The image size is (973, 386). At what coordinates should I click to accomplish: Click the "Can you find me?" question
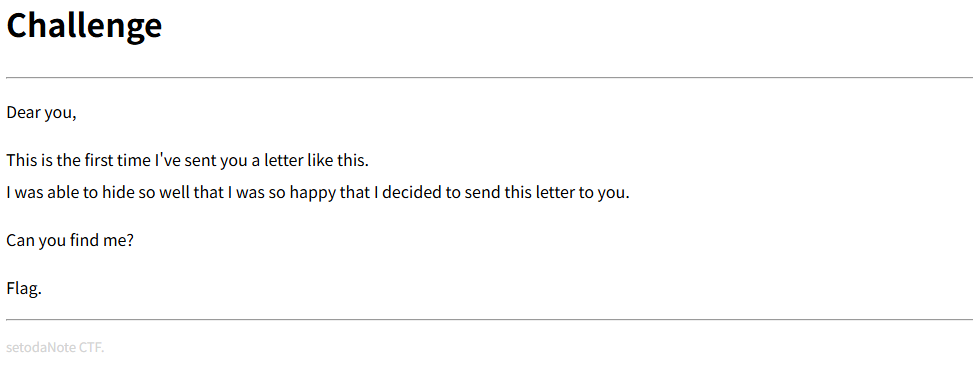click(70, 240)
